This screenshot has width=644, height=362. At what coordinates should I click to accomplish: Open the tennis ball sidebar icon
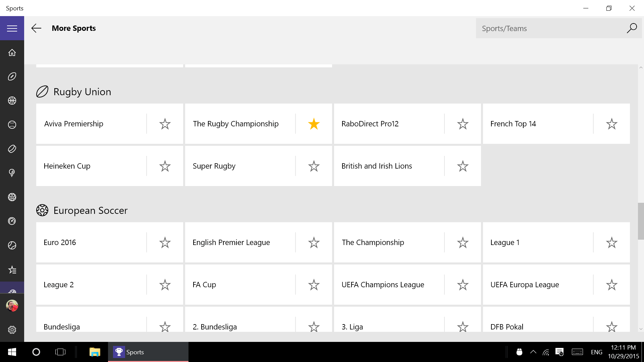point(12,245)
